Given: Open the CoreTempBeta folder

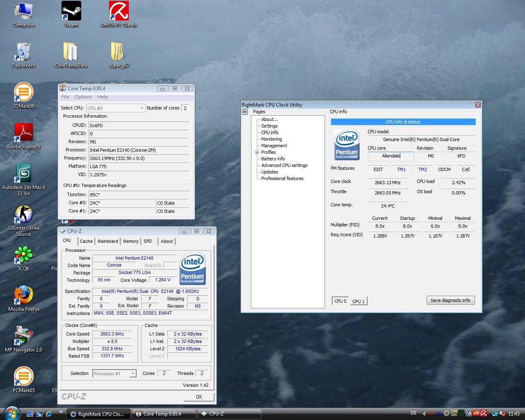Looking at the screenshot, I should coord(71,55).
